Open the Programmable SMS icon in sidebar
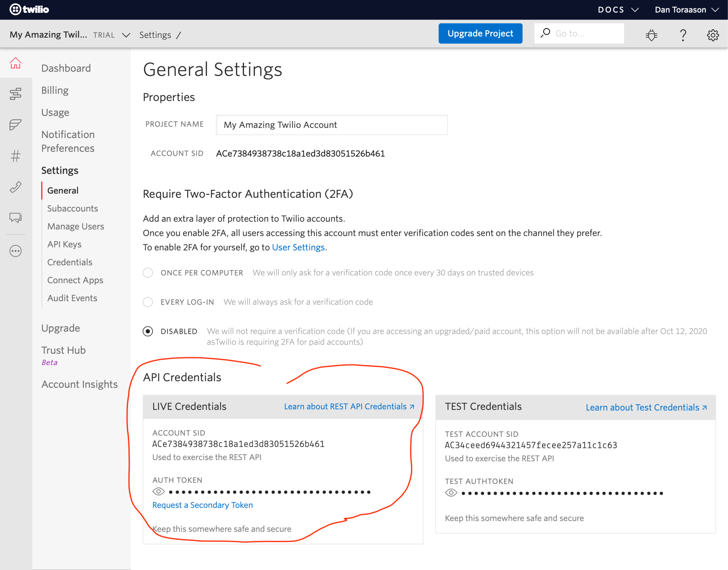728x570 pixels. tap(16, 125)
